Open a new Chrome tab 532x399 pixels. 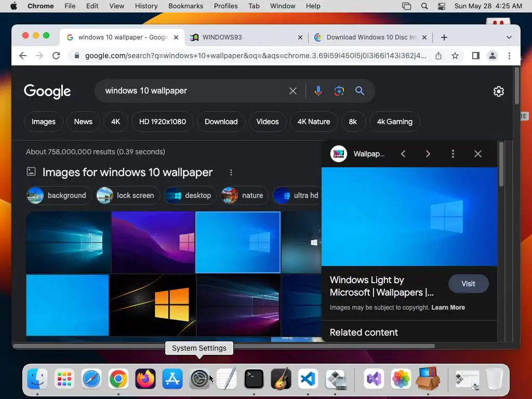(444, 37)
